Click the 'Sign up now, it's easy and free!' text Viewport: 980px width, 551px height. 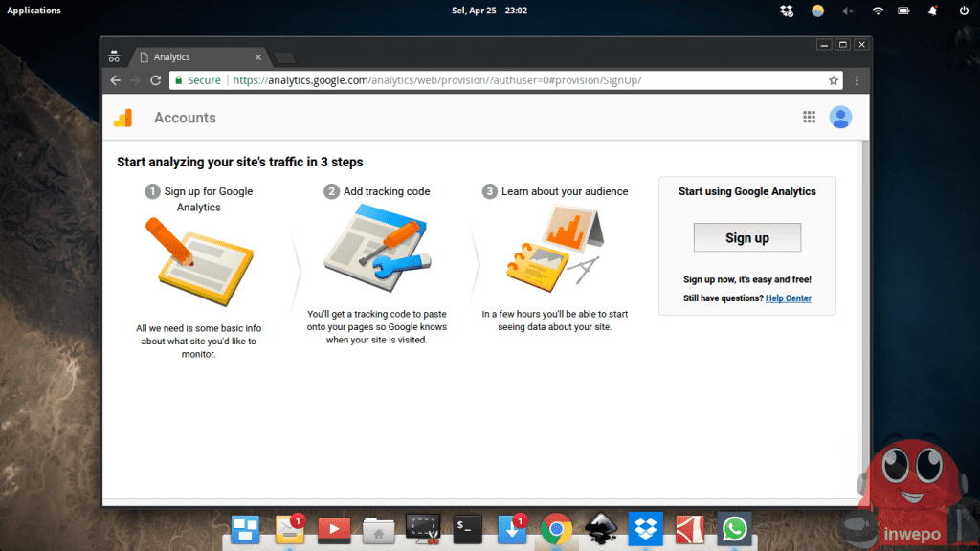coord(746,279)
